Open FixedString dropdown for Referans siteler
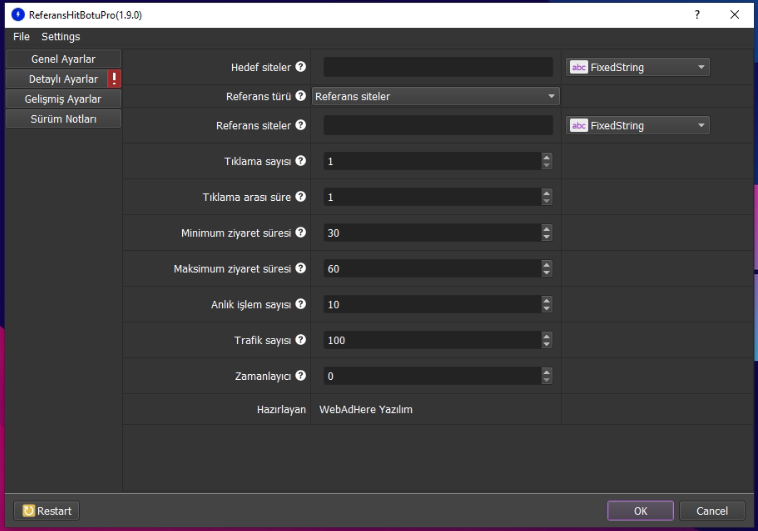The image size is (758, 531). (638, 126)
